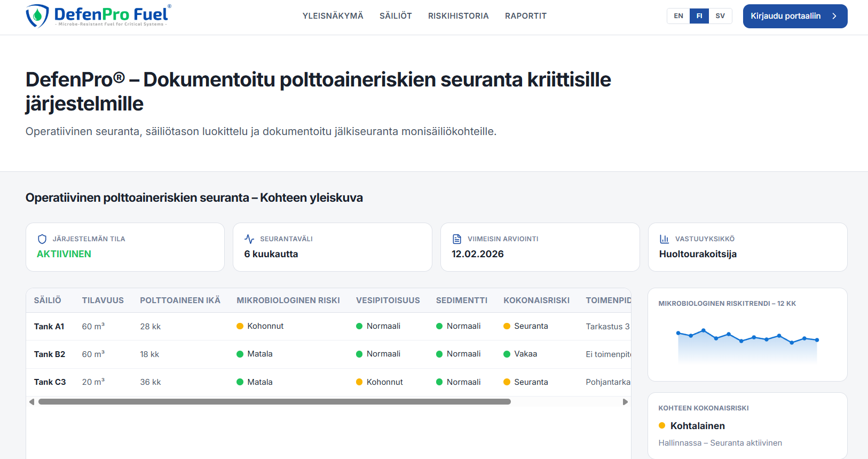Click Hallinnassa – Seuranta aktiivinen text
868x459 pixels.
[x=720, y=443]
